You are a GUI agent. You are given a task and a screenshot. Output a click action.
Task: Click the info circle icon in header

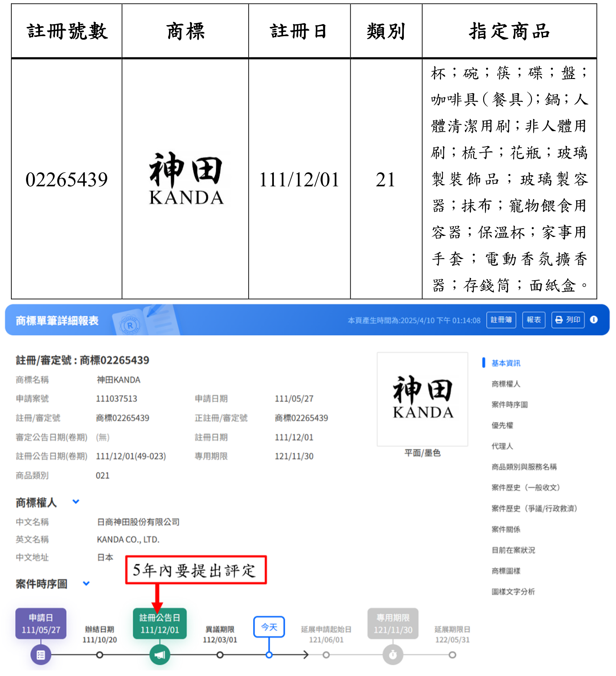tap(594, 320)
